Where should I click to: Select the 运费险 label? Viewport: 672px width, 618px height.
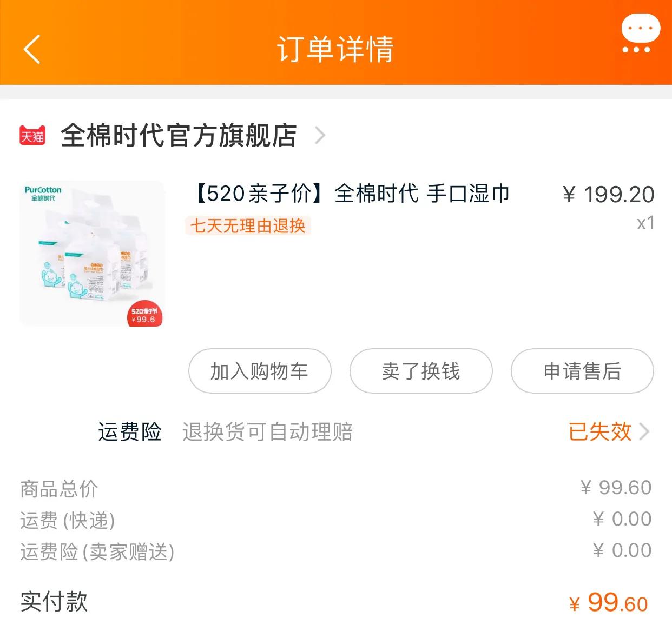coord(130,432)
